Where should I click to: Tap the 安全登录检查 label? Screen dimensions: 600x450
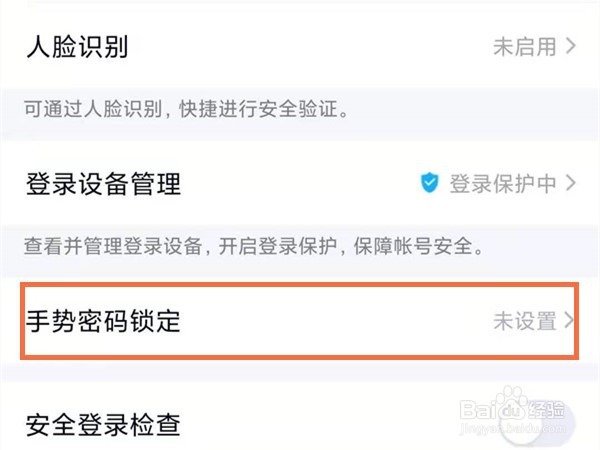pos(103,425)
